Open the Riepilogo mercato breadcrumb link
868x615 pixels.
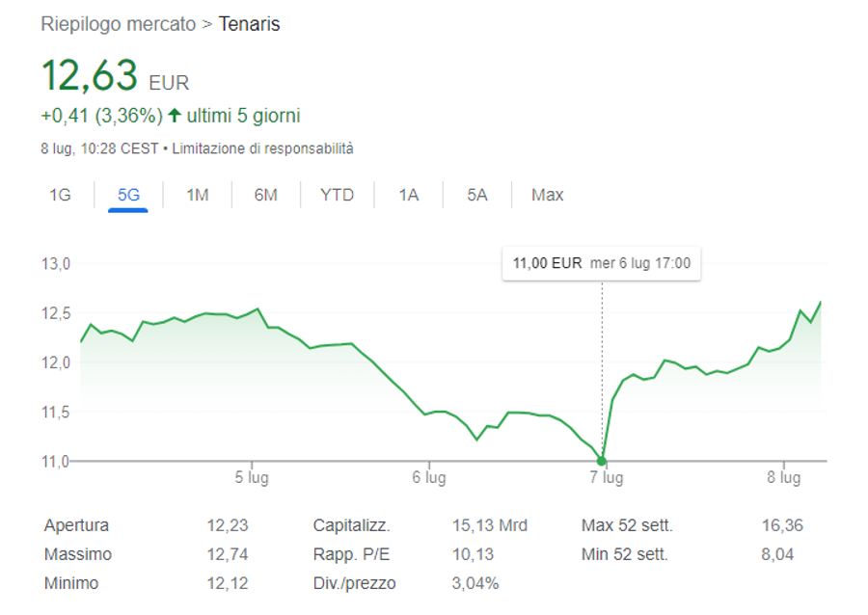pyautogui.click(x=119, y=24)
